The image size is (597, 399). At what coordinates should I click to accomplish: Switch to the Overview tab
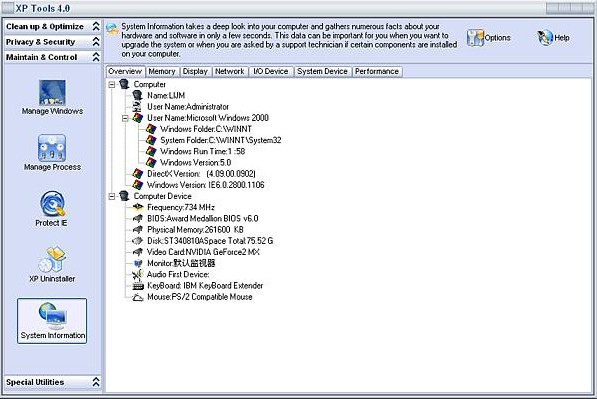125,71
